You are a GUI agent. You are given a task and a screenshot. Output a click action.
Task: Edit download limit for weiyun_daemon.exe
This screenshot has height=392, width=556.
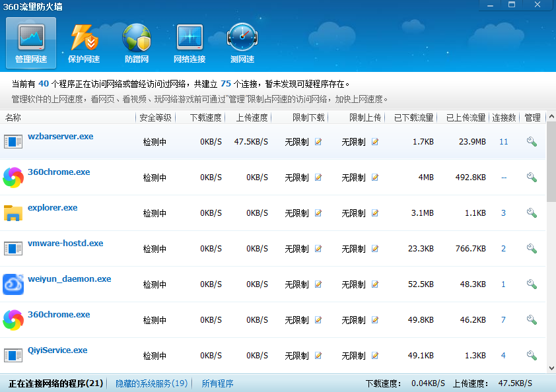point(318,284)
